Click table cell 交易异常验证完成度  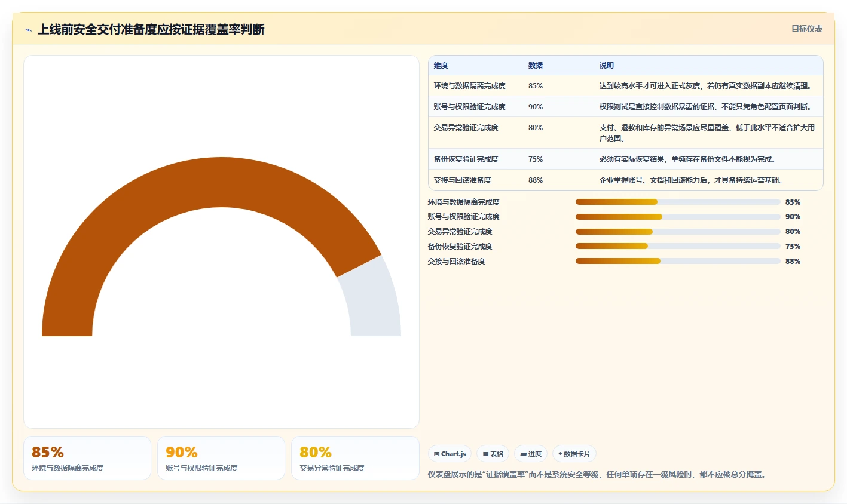click(x=466, y=128)
